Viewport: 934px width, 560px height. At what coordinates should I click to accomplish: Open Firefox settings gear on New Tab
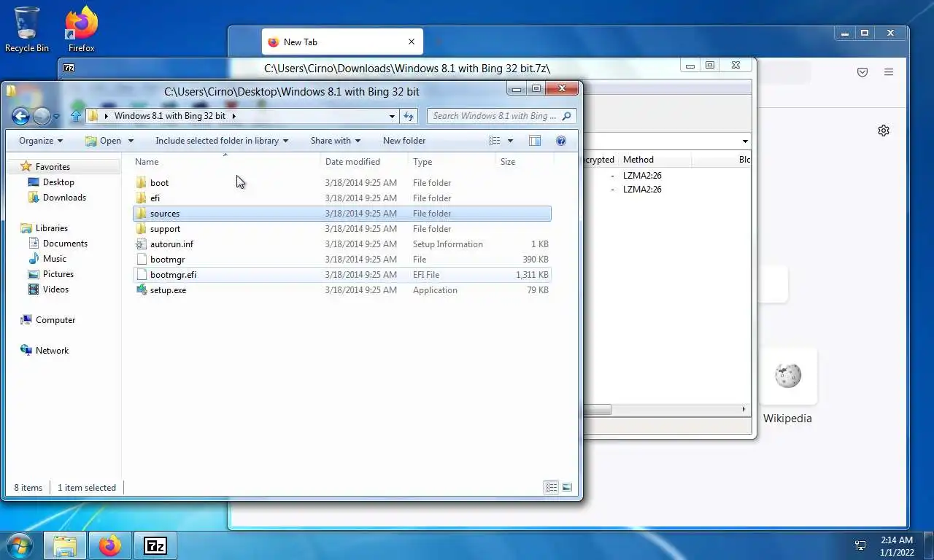point(884,131)
